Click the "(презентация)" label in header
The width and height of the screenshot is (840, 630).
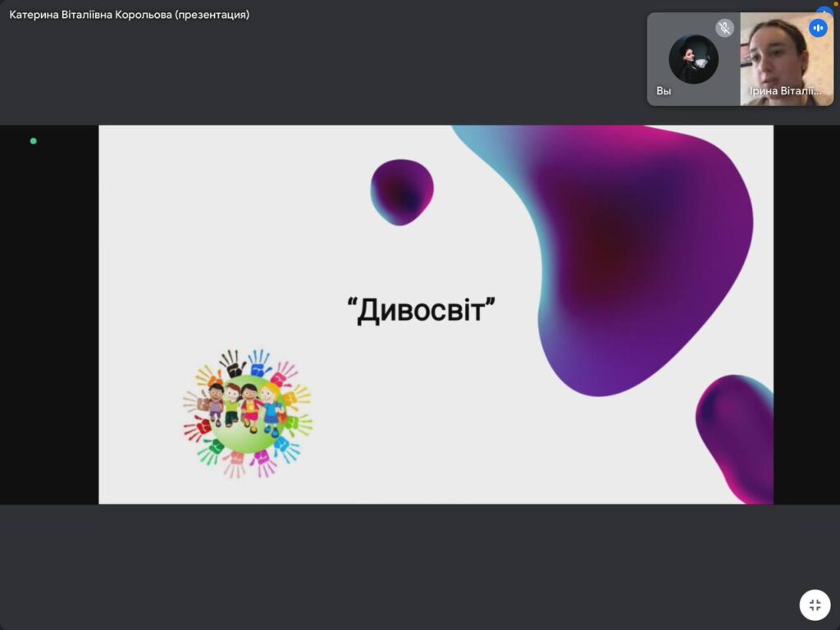[x=212, y=15]
